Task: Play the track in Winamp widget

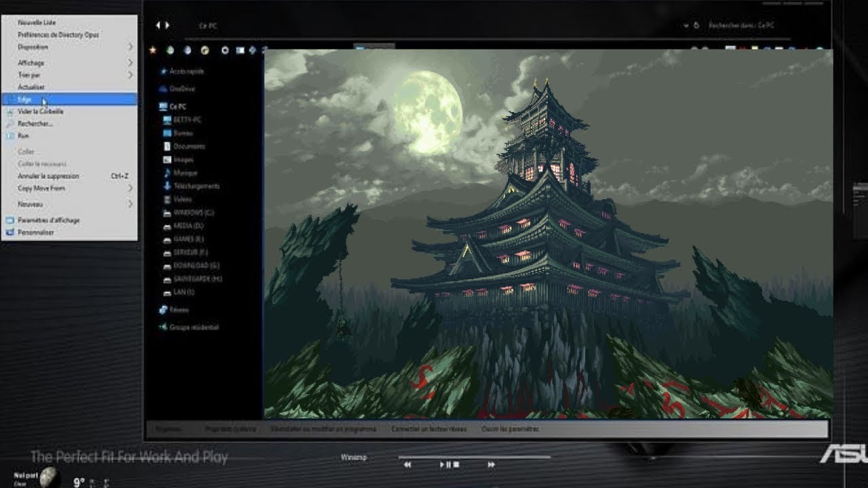Action: point(441,465)
